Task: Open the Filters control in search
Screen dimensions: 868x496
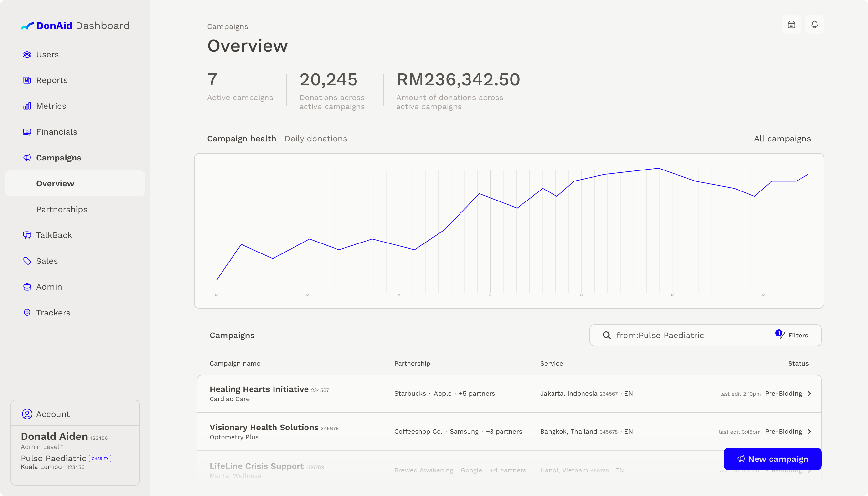Action: (x=792, y=335)
